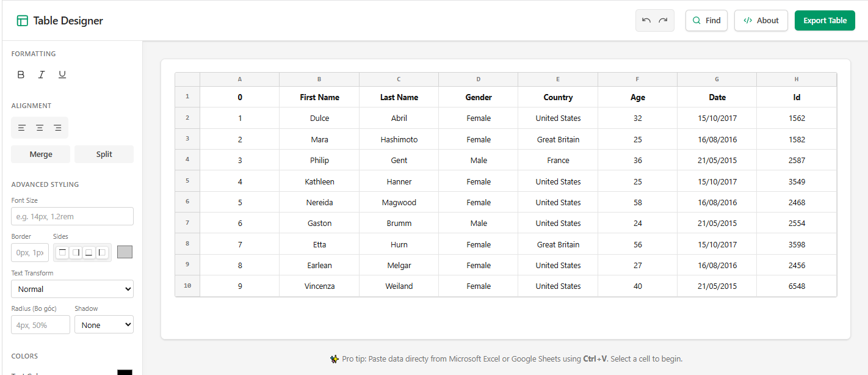Select the "Id" header cell
The height and width of the screenshot is (375, 868).
point(797,97)
